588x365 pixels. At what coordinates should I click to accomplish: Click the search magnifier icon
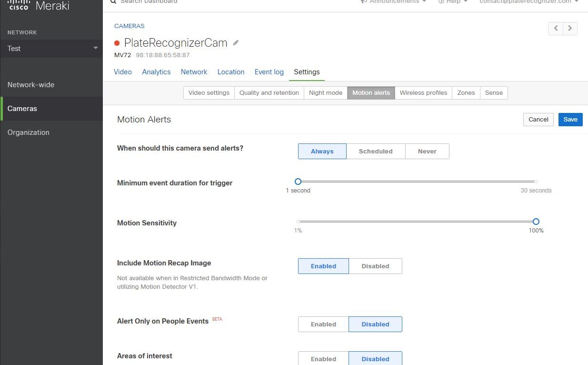(113, 1)
